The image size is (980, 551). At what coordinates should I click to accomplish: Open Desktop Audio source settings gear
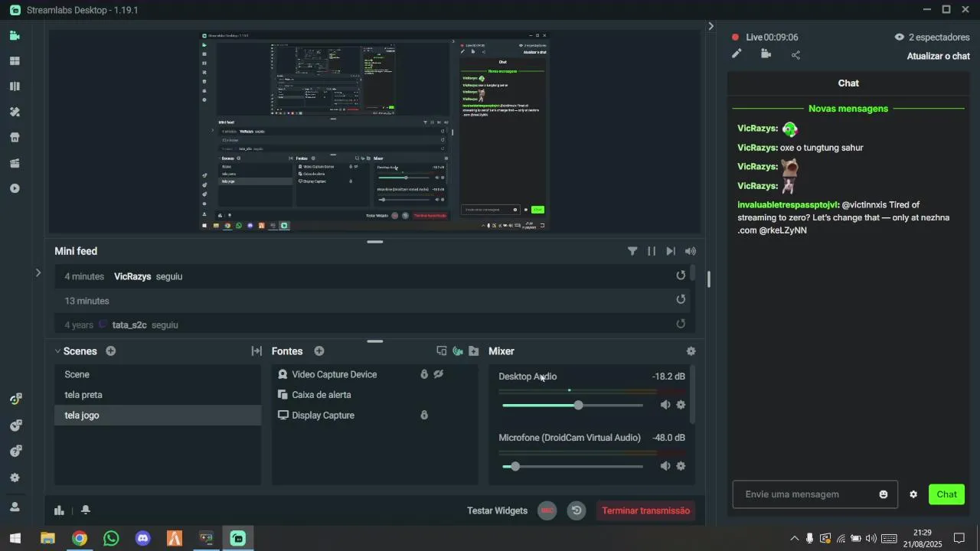(x=681, y=405)
